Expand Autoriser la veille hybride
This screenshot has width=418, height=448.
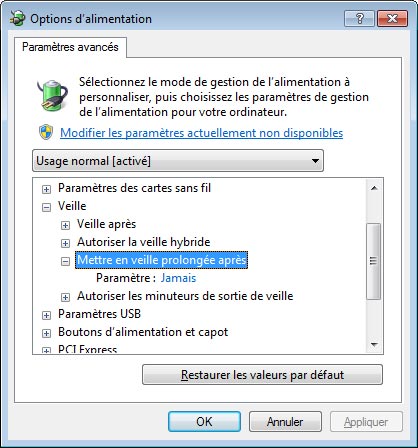(65, 243)
